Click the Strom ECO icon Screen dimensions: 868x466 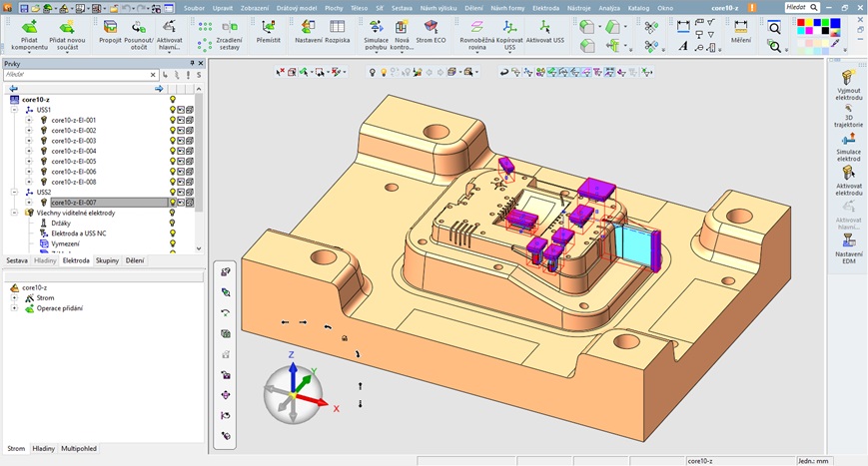(x=432, y=33)
